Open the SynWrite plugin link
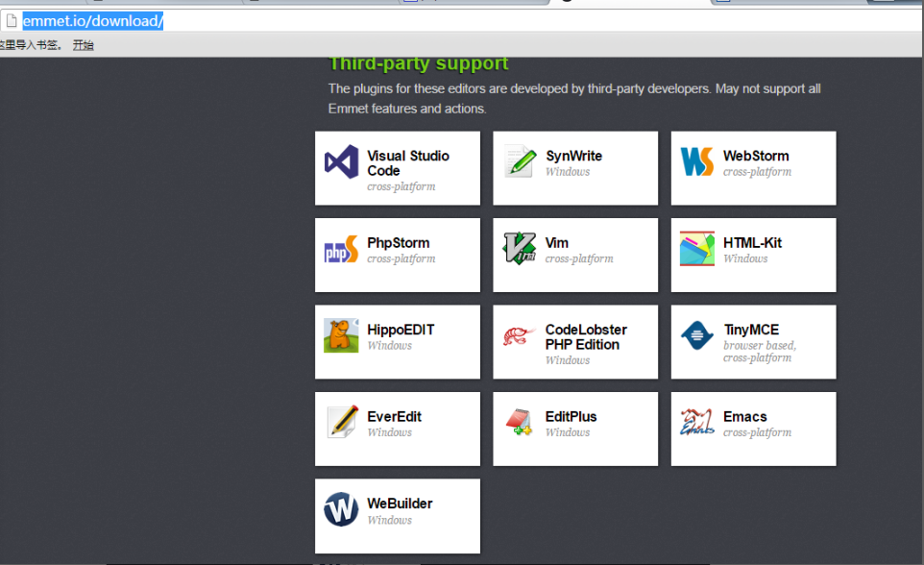 tap(575, 168)
